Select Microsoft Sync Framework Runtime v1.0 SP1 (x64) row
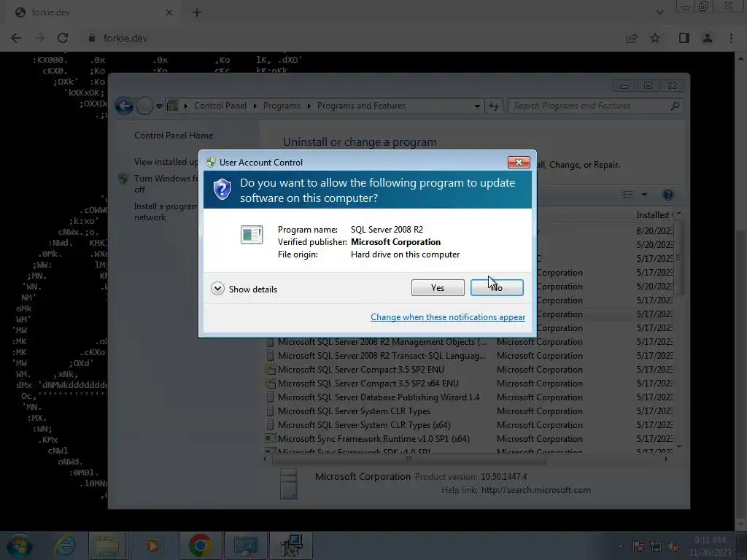 tap(468, 438)
